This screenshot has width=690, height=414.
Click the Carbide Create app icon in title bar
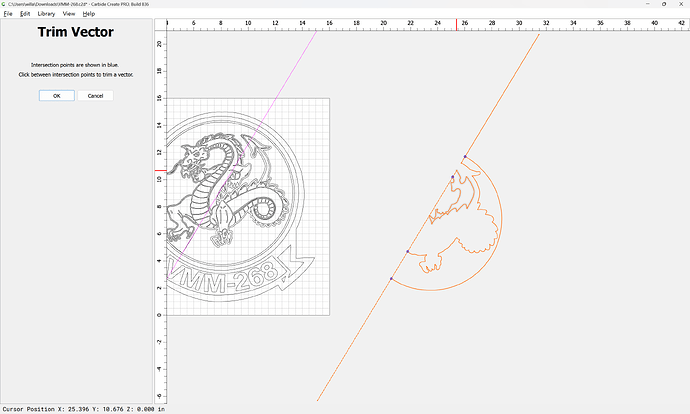pyautogui.click(x=4, y=4)
